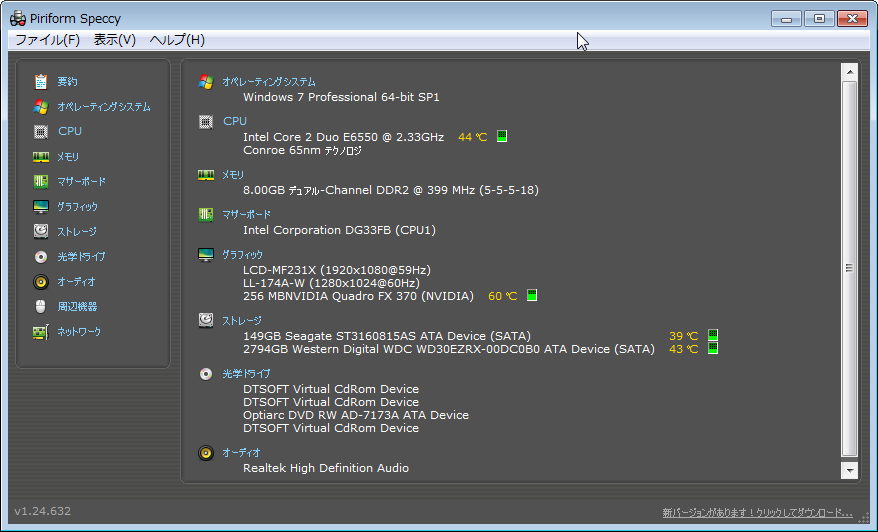Click 'Intel Core 2 Duo E6550 @ 2.33GHz' text

tap(343, 137)
